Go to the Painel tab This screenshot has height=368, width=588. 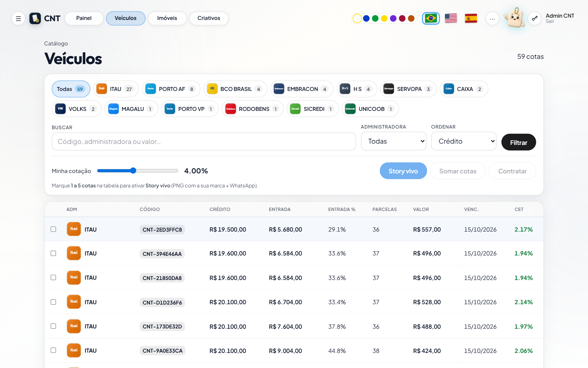84,18
